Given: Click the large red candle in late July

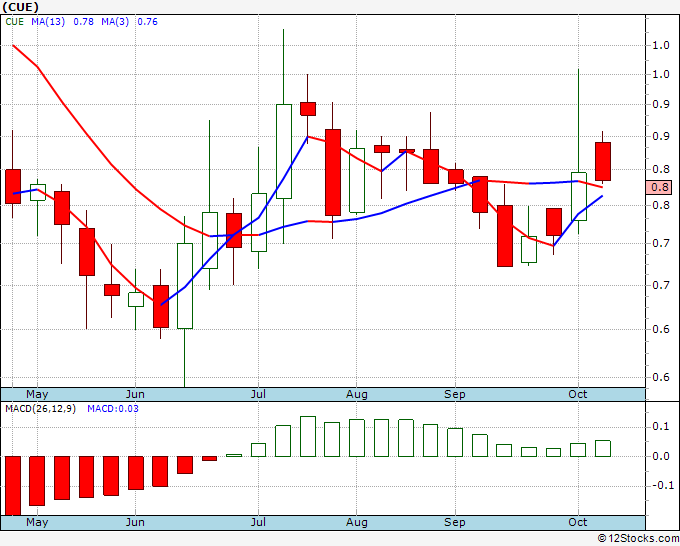Looking at the screenshot, I should click(333, 172).
